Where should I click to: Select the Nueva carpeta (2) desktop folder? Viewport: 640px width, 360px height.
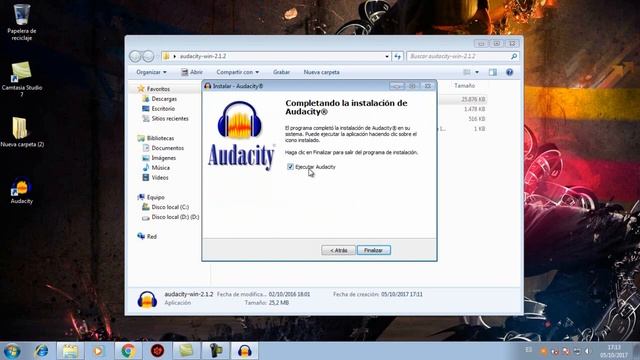tap(22, 132)
